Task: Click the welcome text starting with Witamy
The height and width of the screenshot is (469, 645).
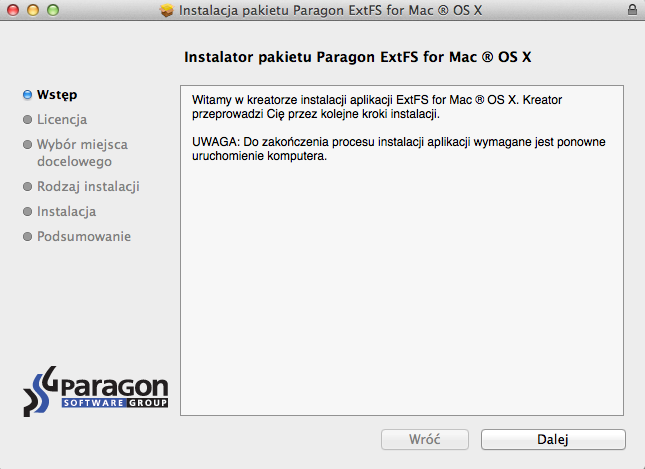Action: (377, 107)
